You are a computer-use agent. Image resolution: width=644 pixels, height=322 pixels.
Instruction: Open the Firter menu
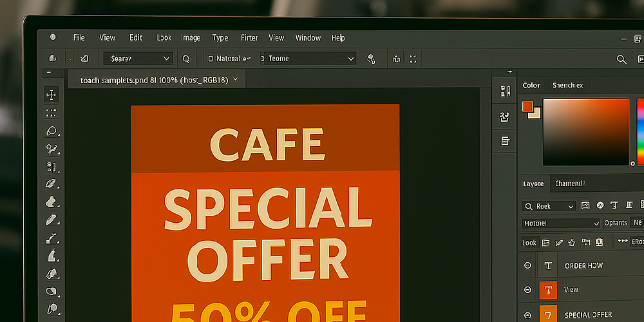249,38
